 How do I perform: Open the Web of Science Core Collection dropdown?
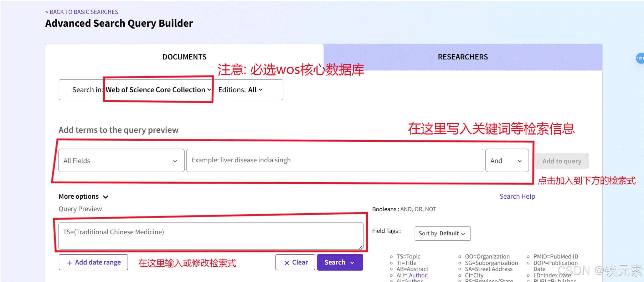tap(158, 90)
